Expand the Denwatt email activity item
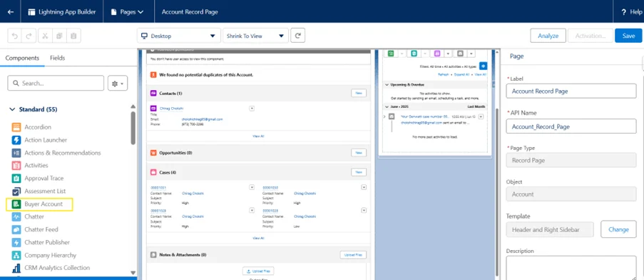Image resolution: width=644 pixels, height=280 pixels. coord(384,116)
